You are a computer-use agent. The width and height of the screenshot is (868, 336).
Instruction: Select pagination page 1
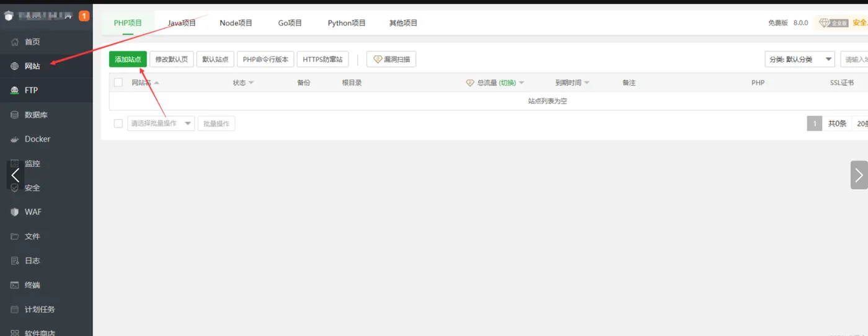(815, 123)
